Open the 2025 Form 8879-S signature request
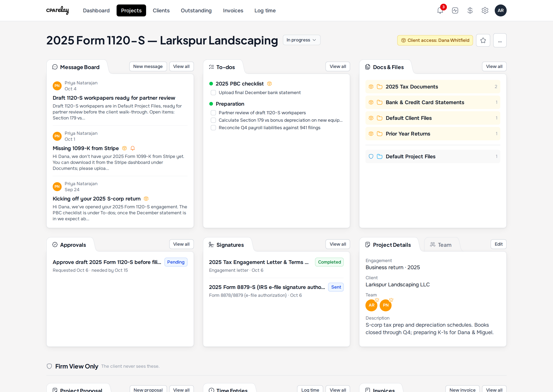553x392 pixels. tap(267, 287)
